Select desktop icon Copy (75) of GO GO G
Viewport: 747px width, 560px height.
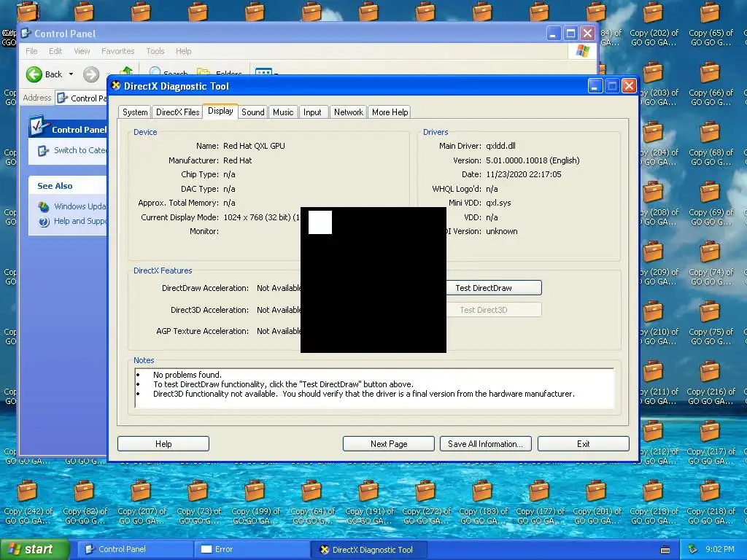[x=711, y=323]
